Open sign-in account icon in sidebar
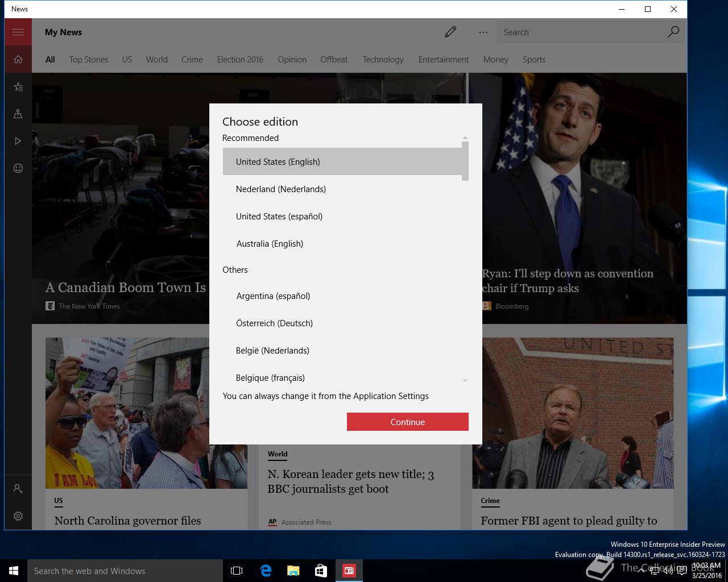Image resolution: width=728 pixels, height=582 pixels. click(x=18, y=489)
